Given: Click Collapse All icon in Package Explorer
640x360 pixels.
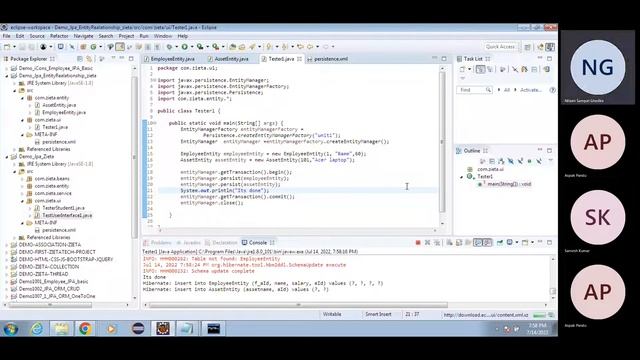Looking at the screenshot, I should click(x=80, y=59).
